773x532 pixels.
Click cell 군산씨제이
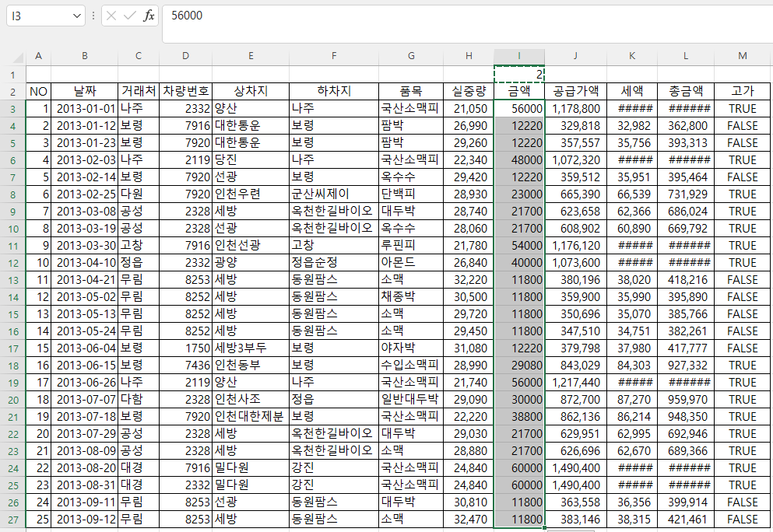click(334, 194)
